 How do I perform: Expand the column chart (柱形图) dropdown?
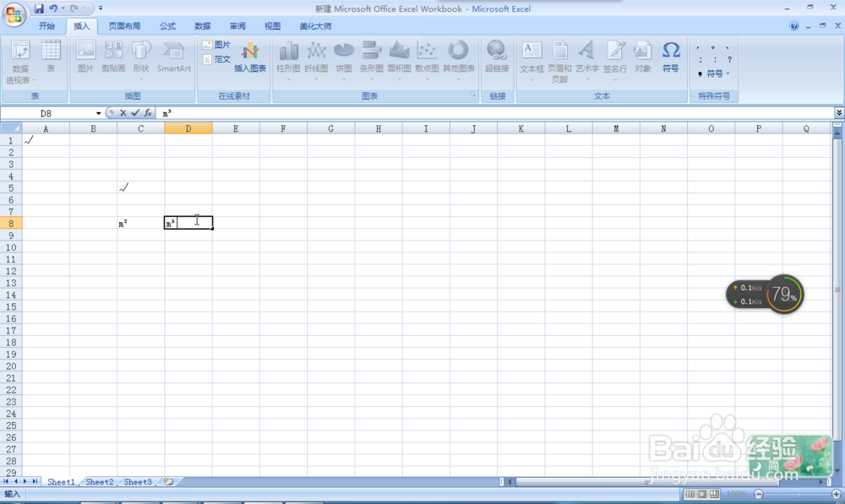288,79
